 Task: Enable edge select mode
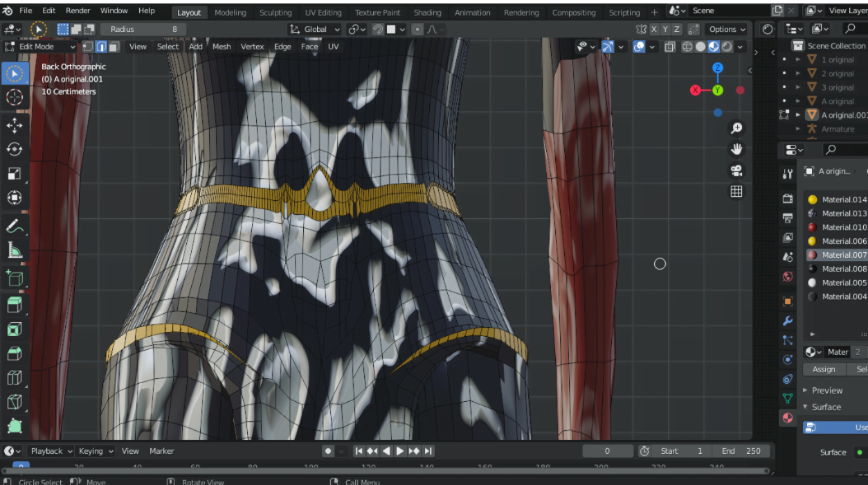click(x=101, y=46)
